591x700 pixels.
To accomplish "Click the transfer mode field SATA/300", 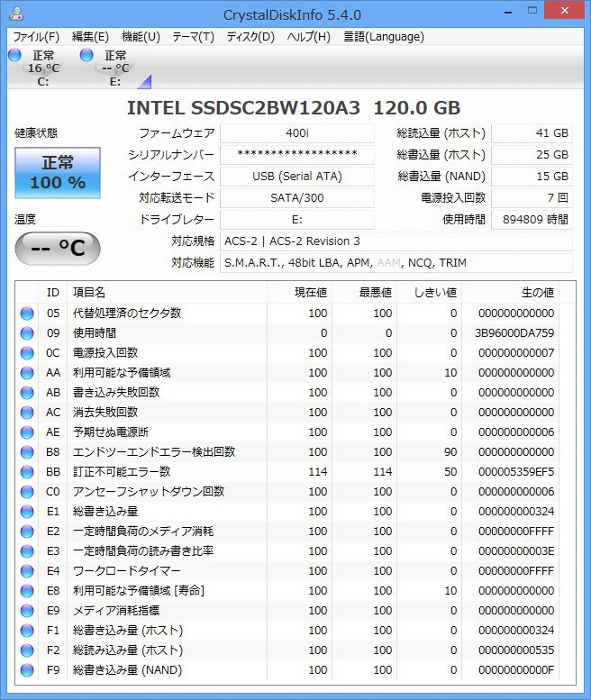I will (x=297, y=198).
